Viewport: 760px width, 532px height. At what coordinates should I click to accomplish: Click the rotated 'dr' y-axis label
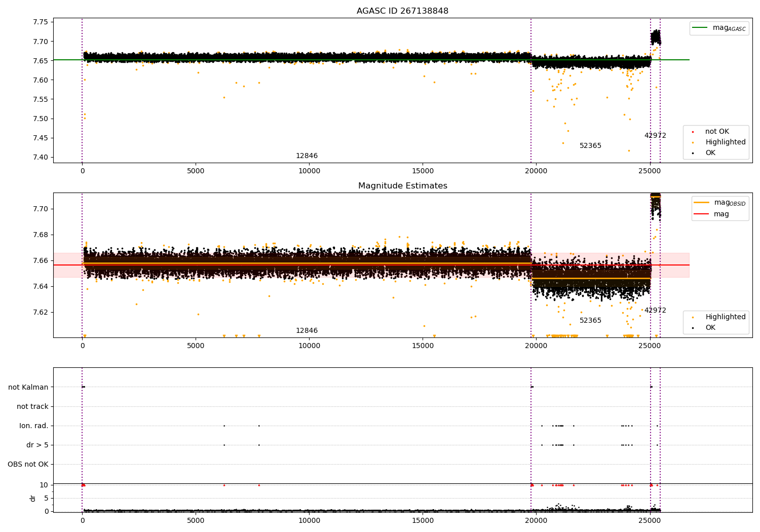[x=33, y=498]
